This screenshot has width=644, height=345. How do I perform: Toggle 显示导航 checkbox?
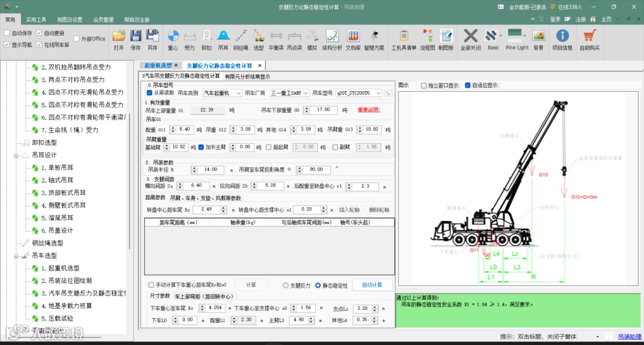(x=7, y=44)
